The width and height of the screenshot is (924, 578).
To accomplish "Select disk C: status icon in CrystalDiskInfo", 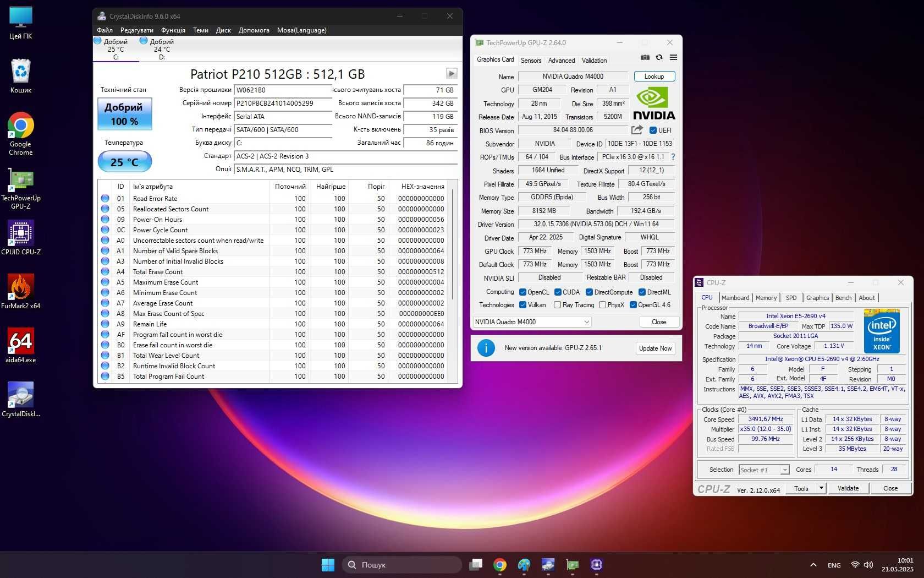I will click(98, 41).
